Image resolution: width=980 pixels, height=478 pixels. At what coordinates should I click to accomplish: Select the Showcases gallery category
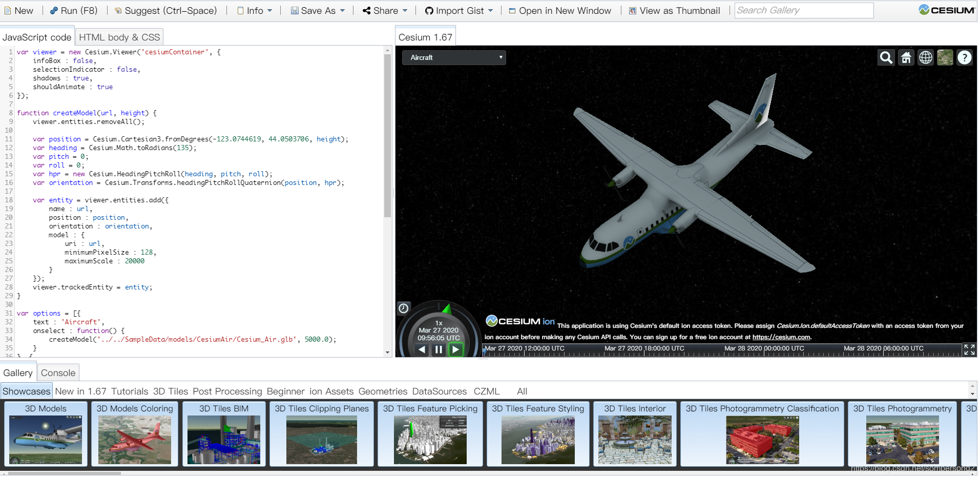tap(27, 391)
